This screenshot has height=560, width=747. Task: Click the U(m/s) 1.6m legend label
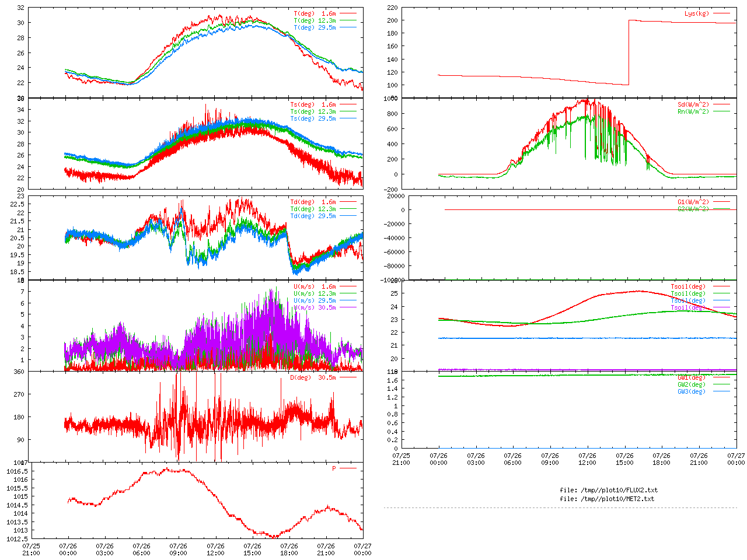click(x=315, y=287)
